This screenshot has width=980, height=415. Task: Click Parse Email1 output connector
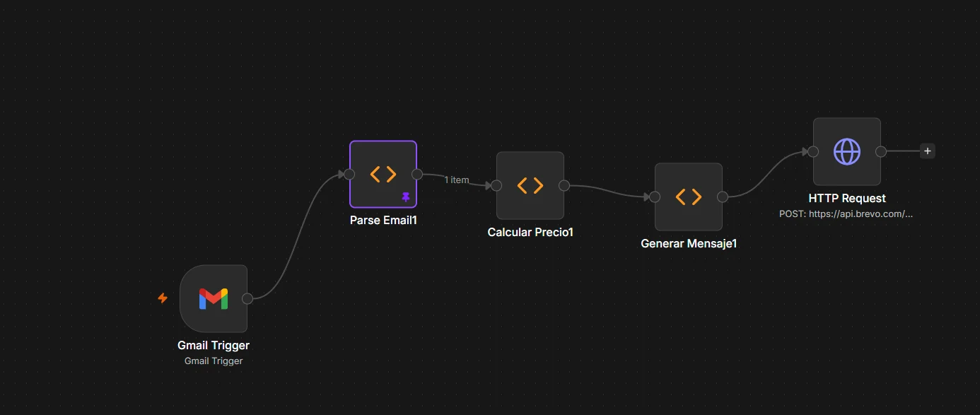coord(417,174)
